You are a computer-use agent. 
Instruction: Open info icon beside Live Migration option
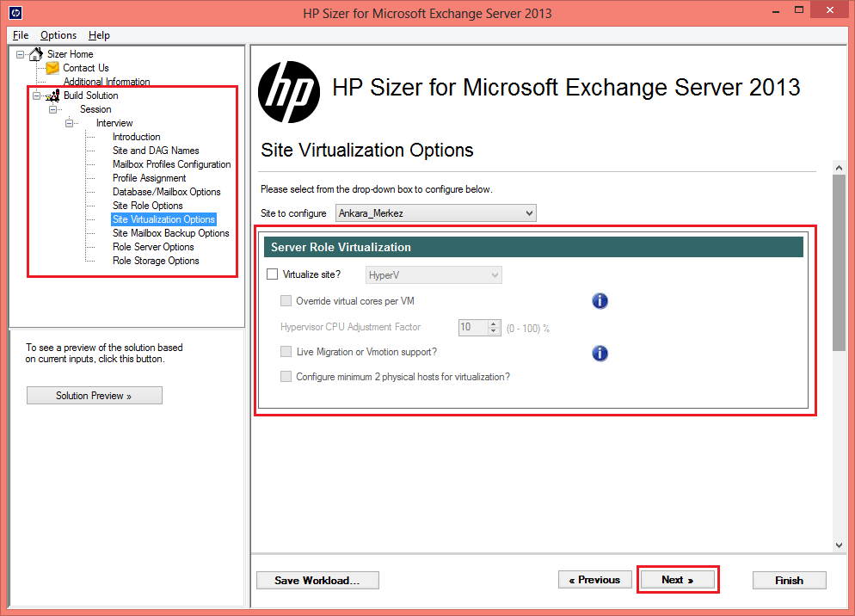[600, 353]
